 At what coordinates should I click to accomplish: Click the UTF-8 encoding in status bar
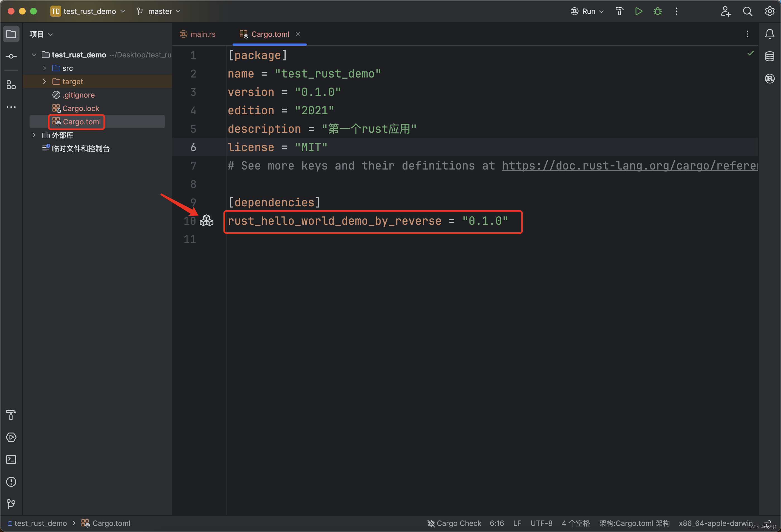[541, 523]
